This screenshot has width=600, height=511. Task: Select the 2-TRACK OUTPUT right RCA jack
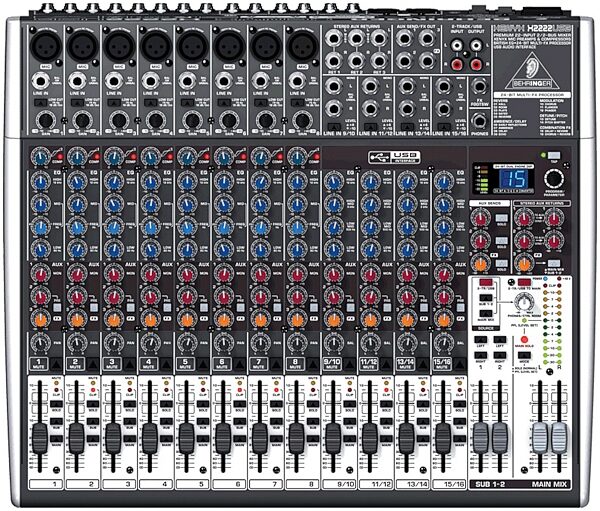(x=476, y=64)
